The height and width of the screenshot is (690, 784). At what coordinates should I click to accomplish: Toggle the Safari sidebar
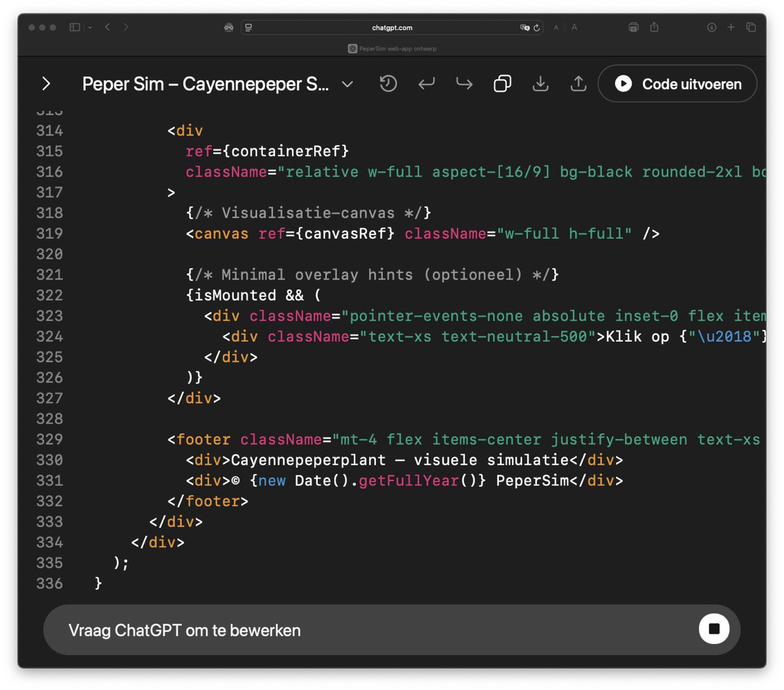(x=75, y=28)
